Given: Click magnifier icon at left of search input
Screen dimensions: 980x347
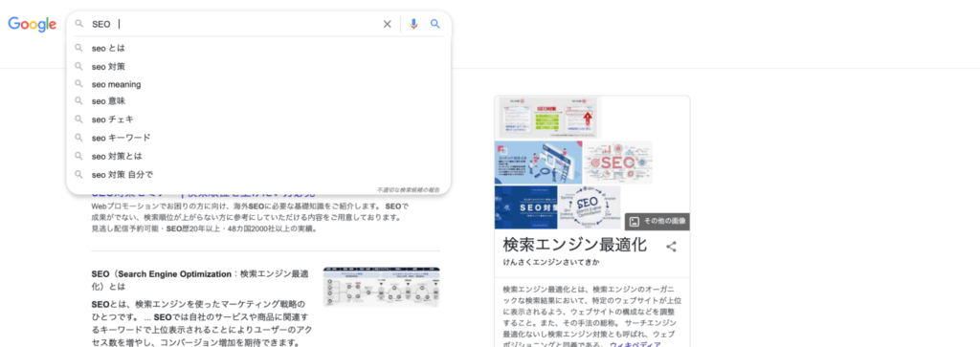Looking at the screenshot, I should point(78,24).
